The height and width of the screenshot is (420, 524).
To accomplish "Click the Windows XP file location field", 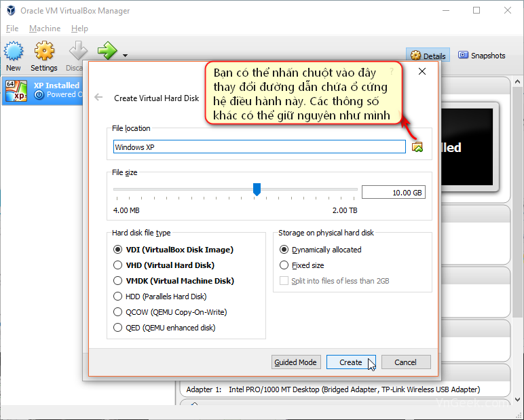I will [x=259, y=147].
